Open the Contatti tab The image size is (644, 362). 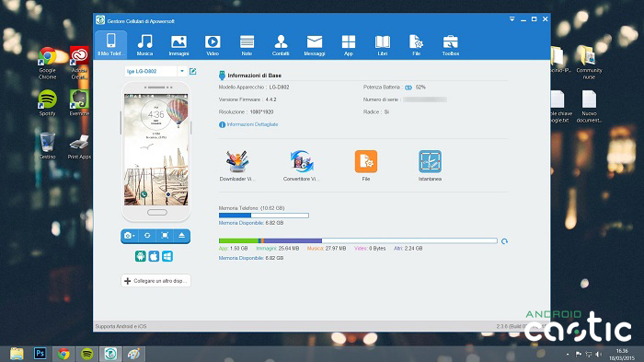[281, 44]
